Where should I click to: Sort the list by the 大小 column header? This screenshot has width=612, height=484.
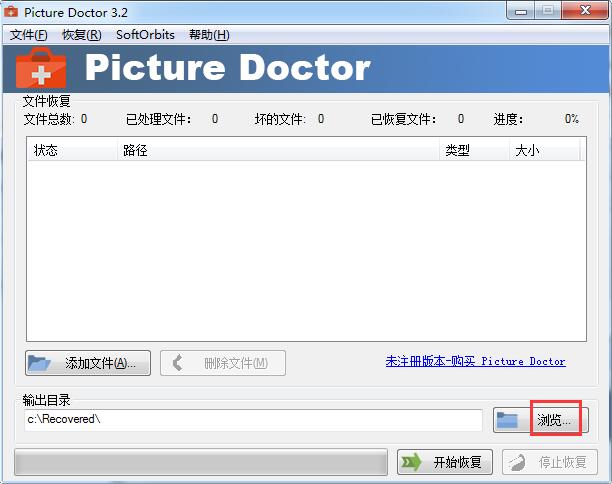[545, 150]
